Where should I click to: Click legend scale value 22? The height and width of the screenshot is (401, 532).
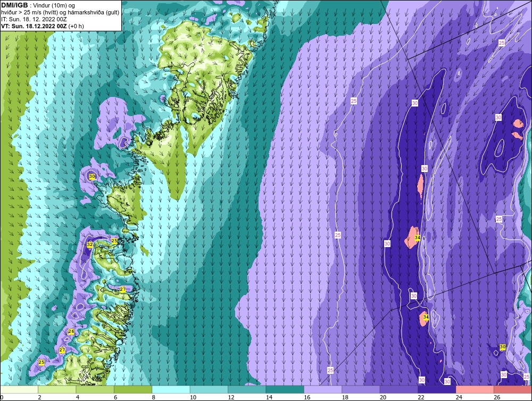pos(421,397)
